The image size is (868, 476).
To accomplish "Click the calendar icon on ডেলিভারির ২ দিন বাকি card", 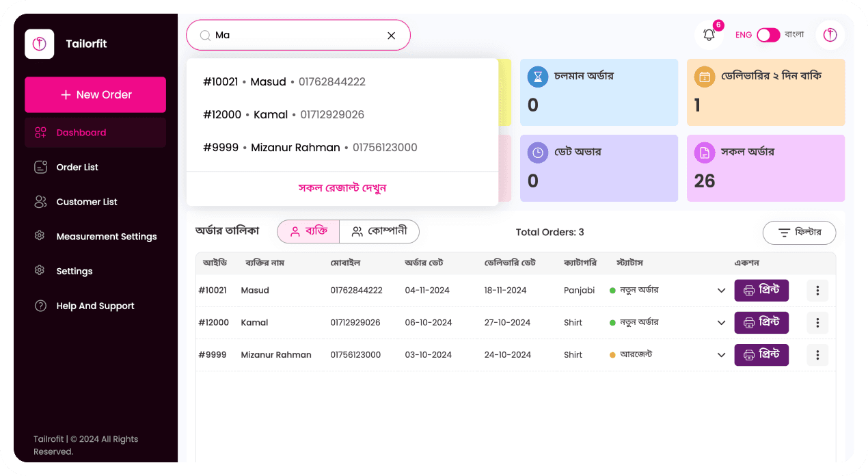I will point(705,77).
